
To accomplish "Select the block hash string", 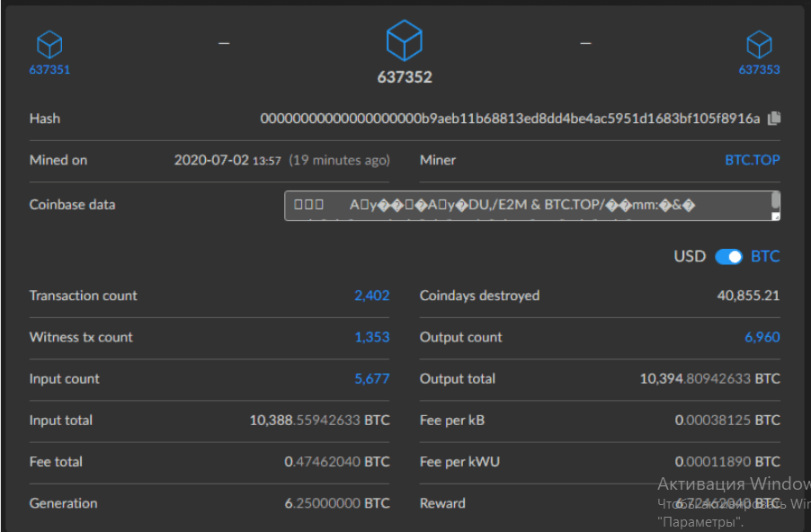I will coord(510,119).
